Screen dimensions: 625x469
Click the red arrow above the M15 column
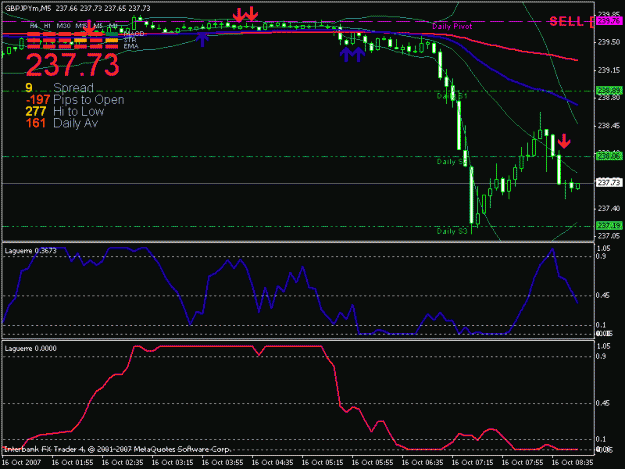pos(89,27)
